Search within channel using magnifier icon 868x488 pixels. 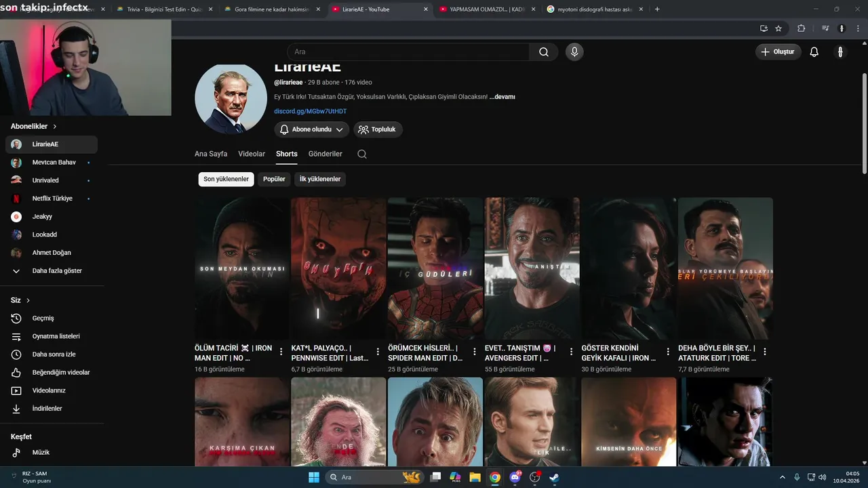pyautogui.click(x=362, y=154)
